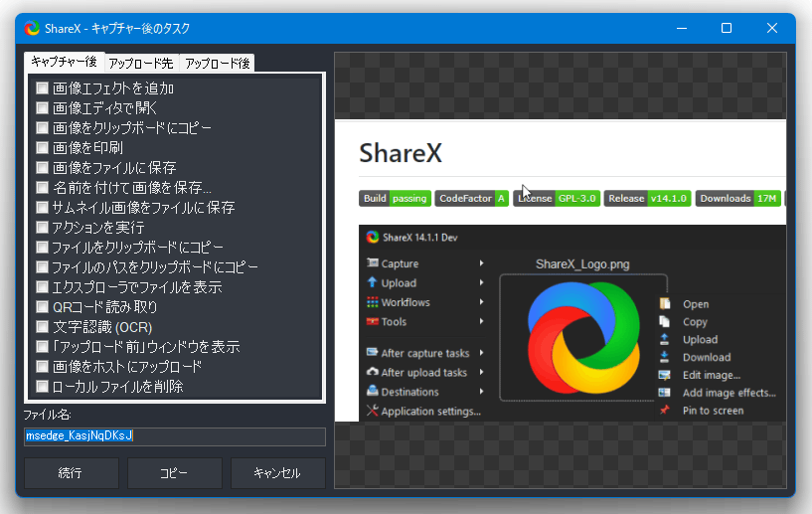The image size is (812, 514).
Task: Minimize the ShareX window
Action: click(682, 28)
